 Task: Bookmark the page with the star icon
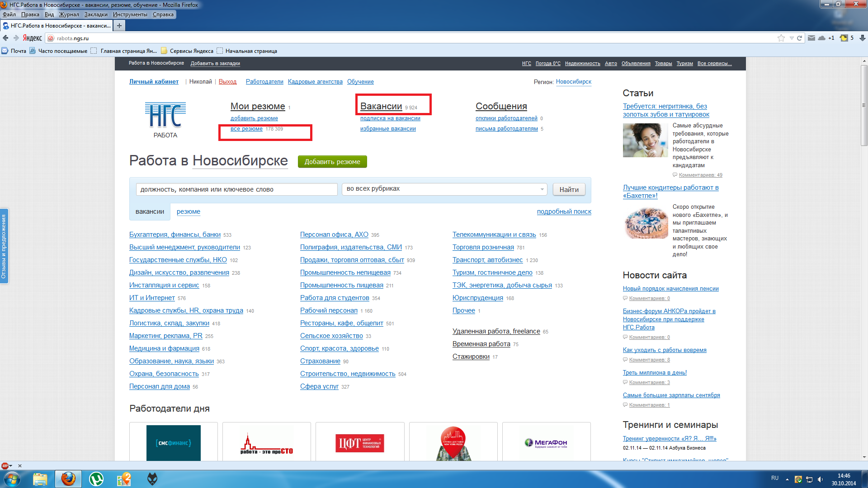tap(781, 38)
